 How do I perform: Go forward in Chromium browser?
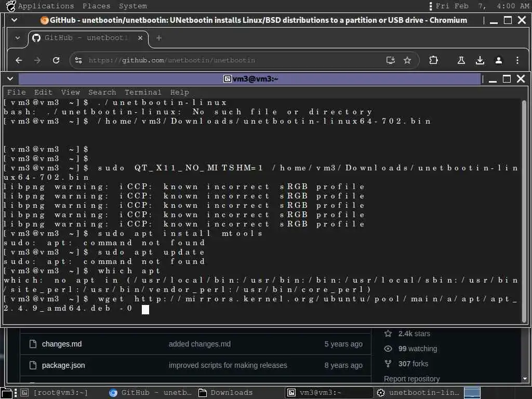tap(37, 60)
